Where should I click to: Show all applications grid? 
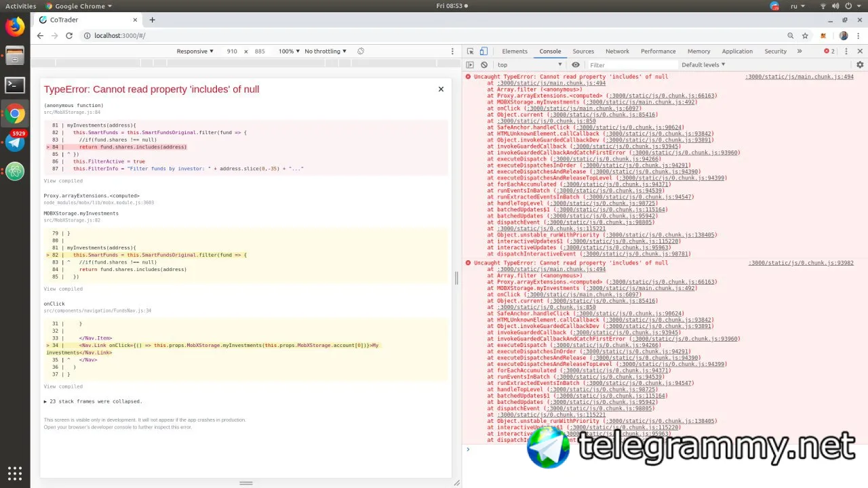tap(15, 473)
